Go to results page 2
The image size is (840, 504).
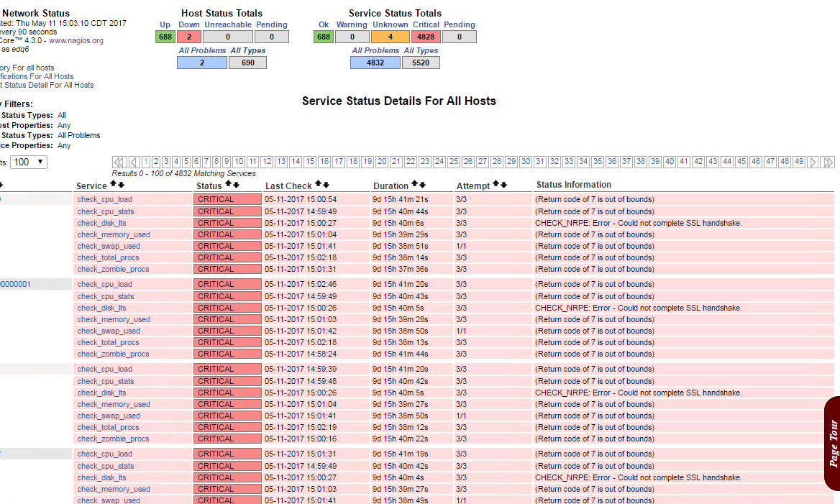pyautogui.click(x=156, y=161)
